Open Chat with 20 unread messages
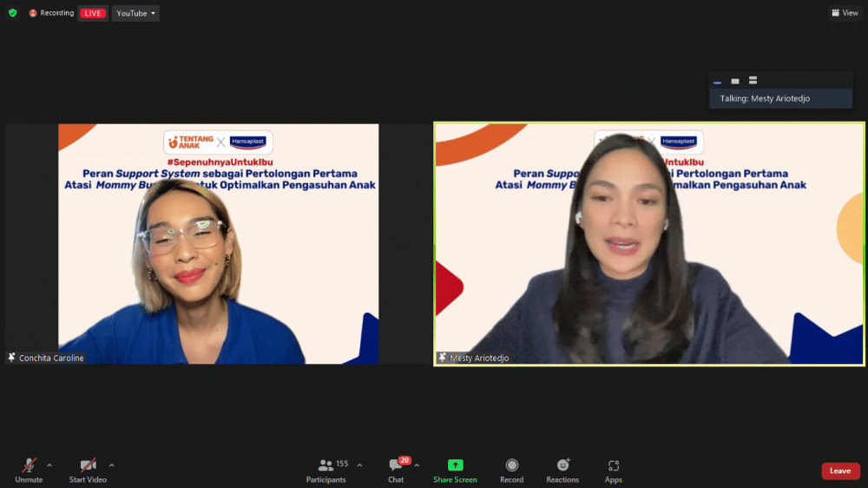Screen dimensions: 868x488 coord(397,471)
